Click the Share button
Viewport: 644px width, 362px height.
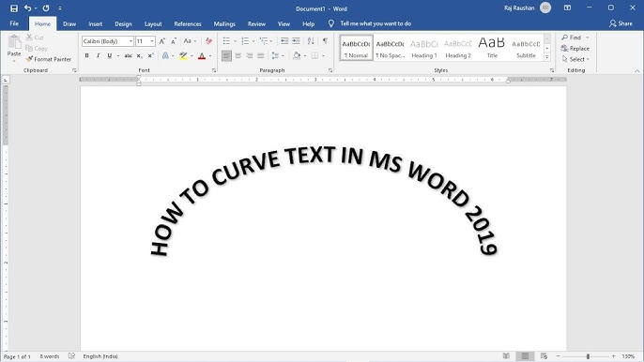(621, 23)
